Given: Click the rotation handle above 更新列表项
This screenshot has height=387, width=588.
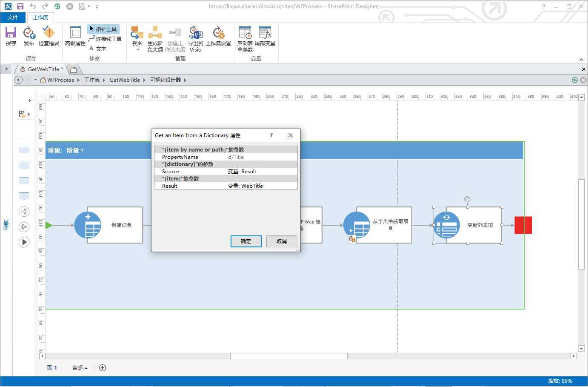Looking at the screenshot, I should click(468, 199).
